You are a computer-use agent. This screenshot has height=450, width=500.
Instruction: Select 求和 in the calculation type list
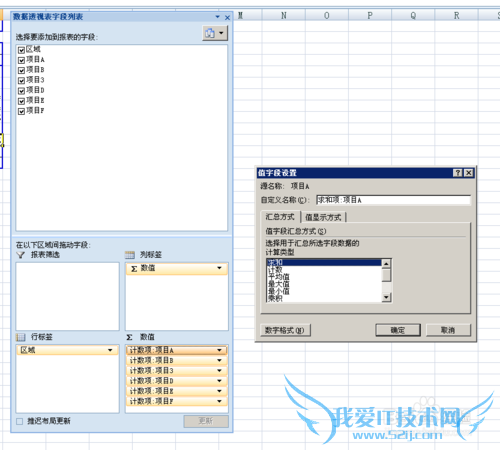[x=324, y=263]
